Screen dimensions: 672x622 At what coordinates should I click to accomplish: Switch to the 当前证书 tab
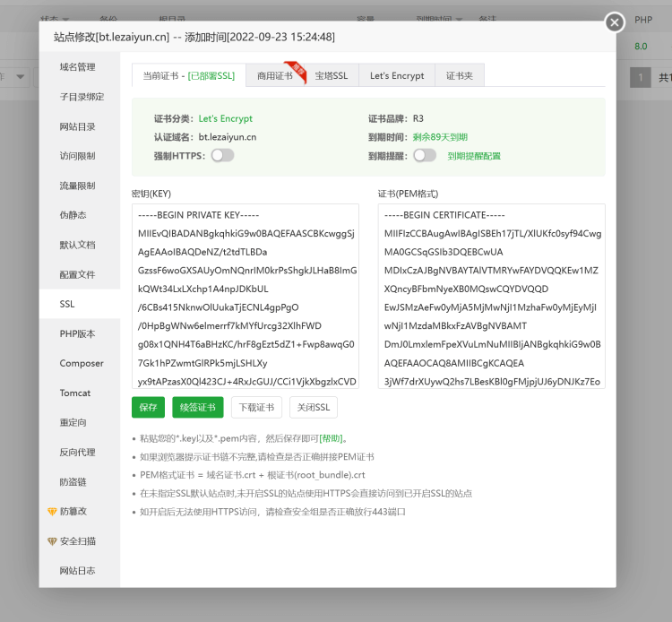(x=189, y=75)
